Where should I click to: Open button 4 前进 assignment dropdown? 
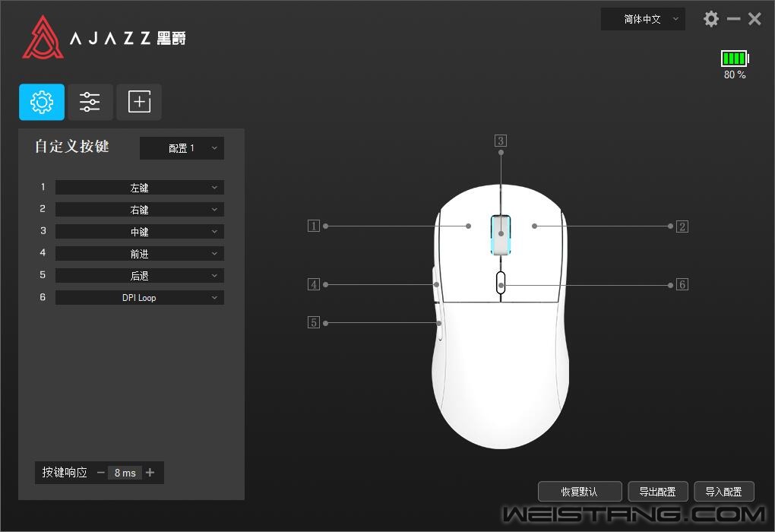pyautogui.click(x=139, y=254)
